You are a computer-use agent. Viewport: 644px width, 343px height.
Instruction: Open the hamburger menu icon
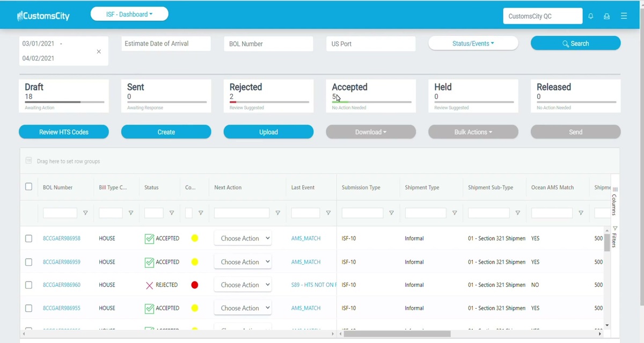click(x=624, y=16)
